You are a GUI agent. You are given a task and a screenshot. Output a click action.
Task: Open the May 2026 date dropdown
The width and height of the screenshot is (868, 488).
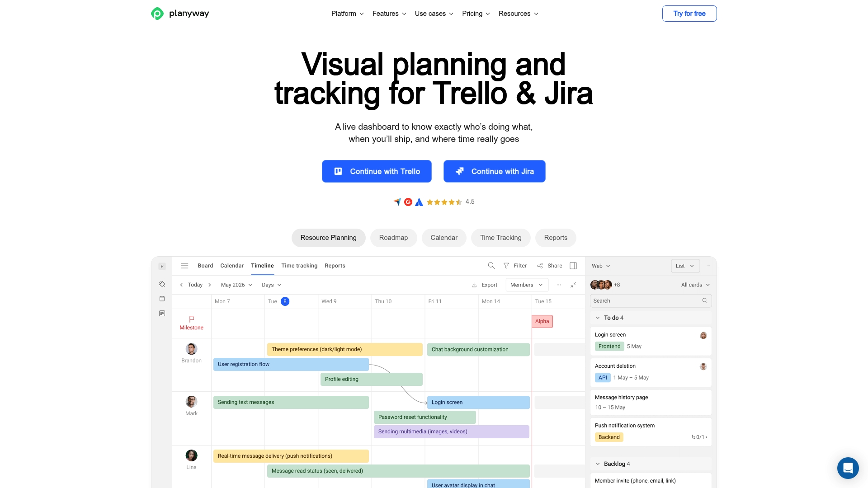pyautogui.click(x=236, y=285)
